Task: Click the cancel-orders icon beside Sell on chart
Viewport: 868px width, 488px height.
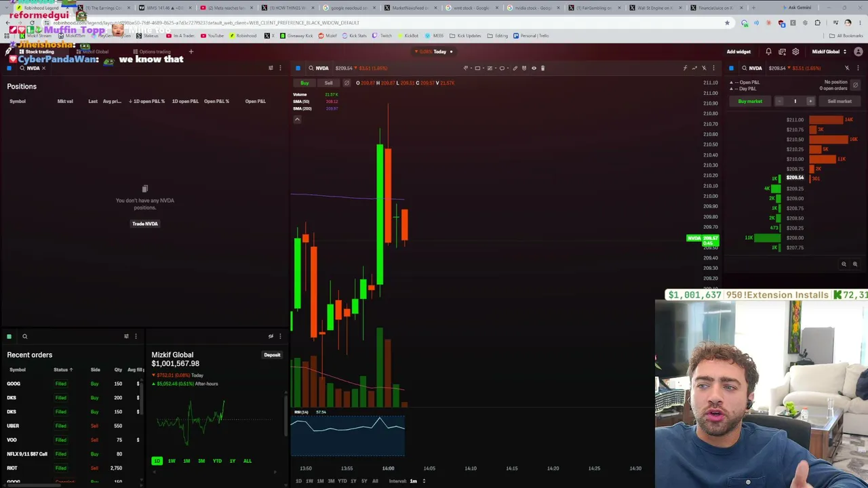Action: pyautogui.click(x=347, y=83)
